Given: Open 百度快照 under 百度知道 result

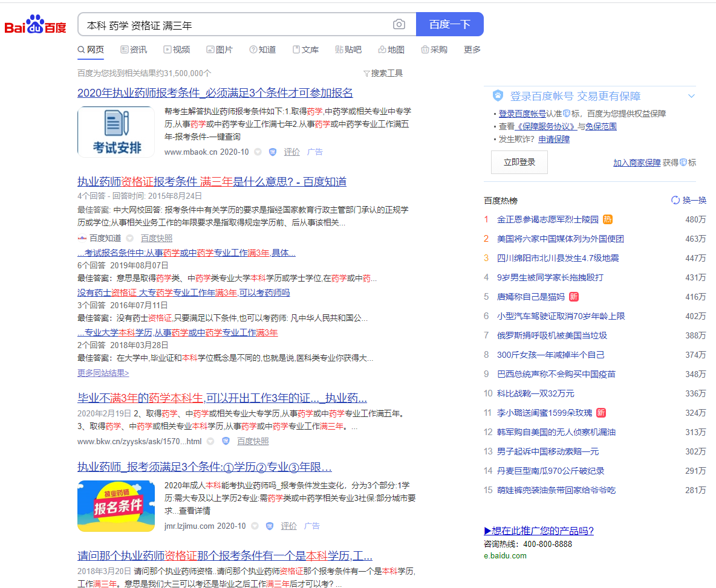Looking at the screenshot, I should click(157, 238).
